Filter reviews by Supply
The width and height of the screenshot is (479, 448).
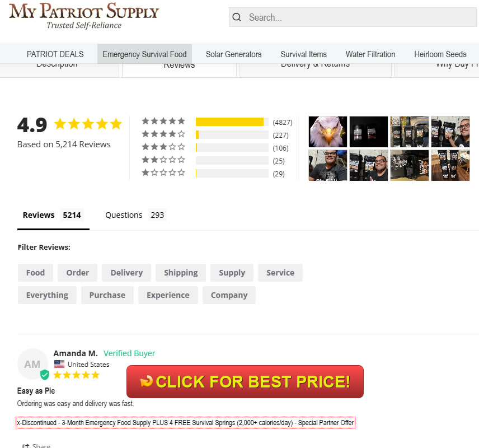[232, 273]
